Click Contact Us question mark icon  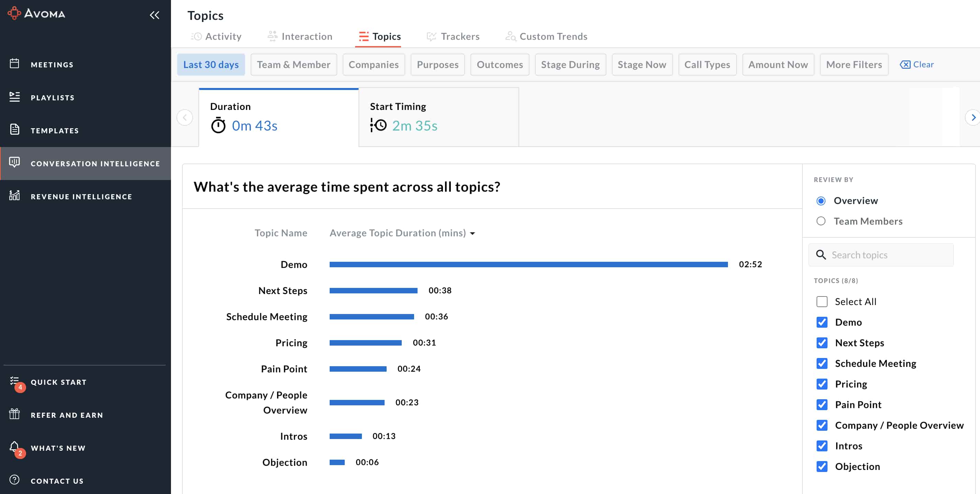(x=14, y=480)
